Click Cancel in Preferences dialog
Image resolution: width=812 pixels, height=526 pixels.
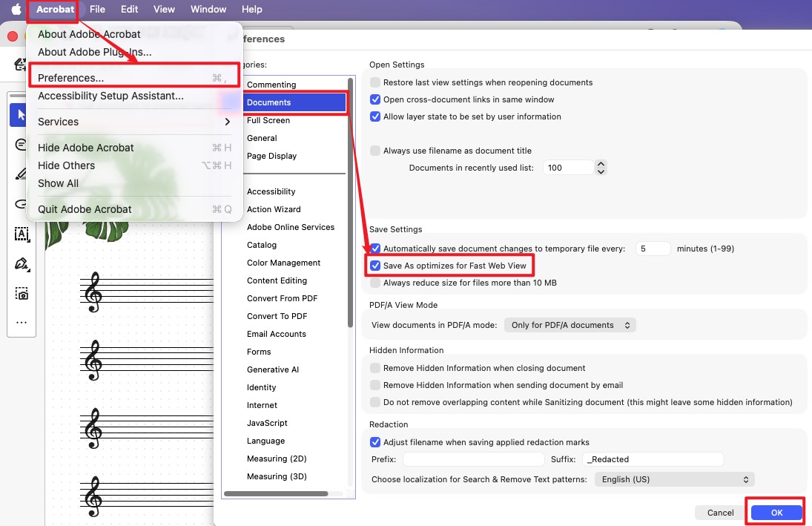click(720, 513)
